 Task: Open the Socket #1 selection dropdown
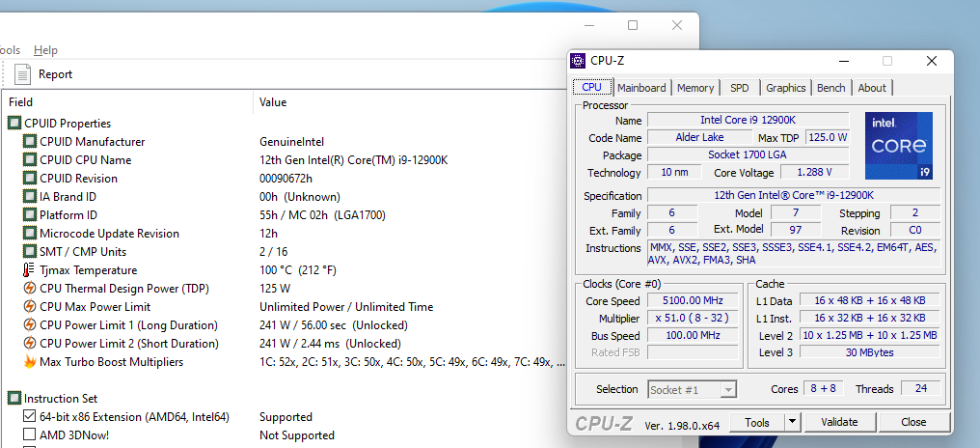[692, 390]
